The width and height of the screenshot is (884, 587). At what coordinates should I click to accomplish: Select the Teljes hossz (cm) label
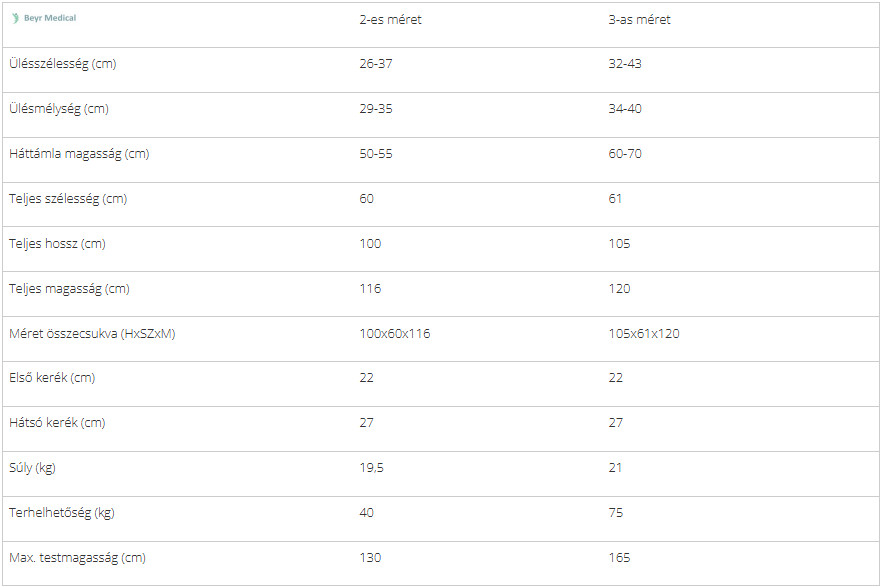[x=57, y=244]
